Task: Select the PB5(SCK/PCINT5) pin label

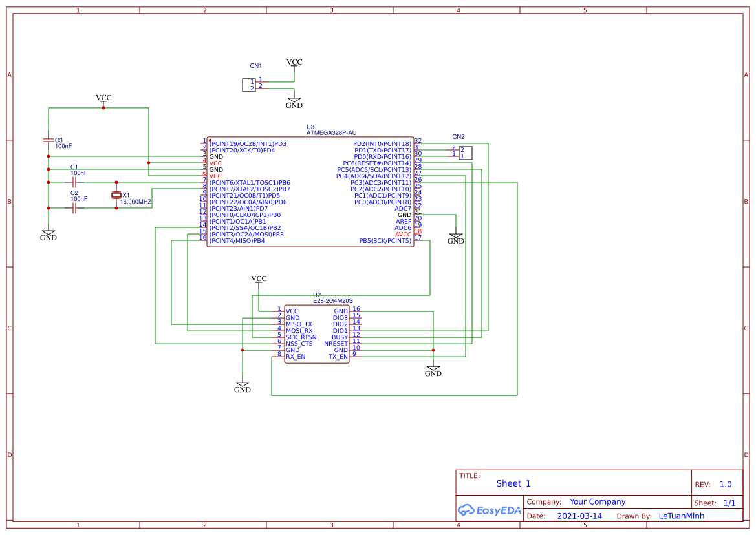Action: pos(385,241)
